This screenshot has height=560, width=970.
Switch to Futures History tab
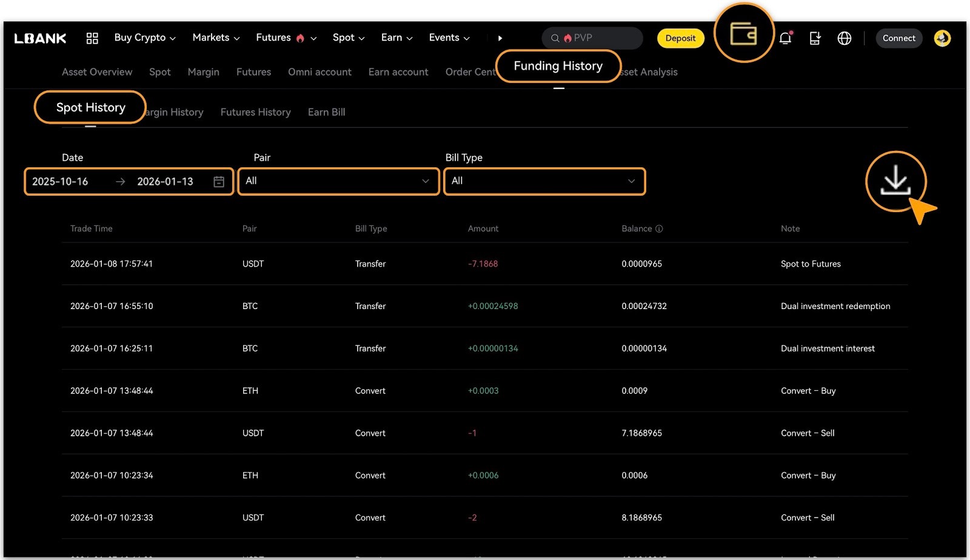click(255, 112)
